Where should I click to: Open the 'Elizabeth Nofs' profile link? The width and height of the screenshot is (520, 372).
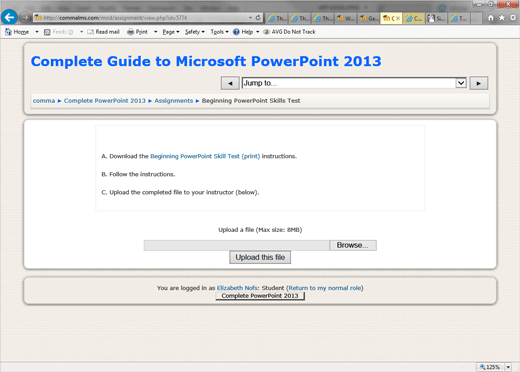pyautogui.click(x=237, y=288)
